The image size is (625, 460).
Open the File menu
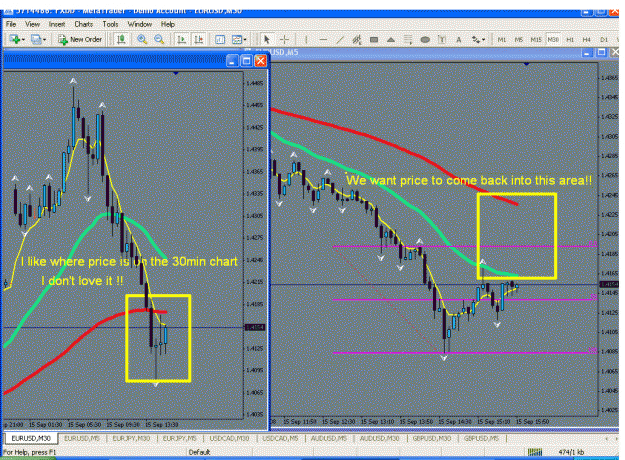coord(11,24)
